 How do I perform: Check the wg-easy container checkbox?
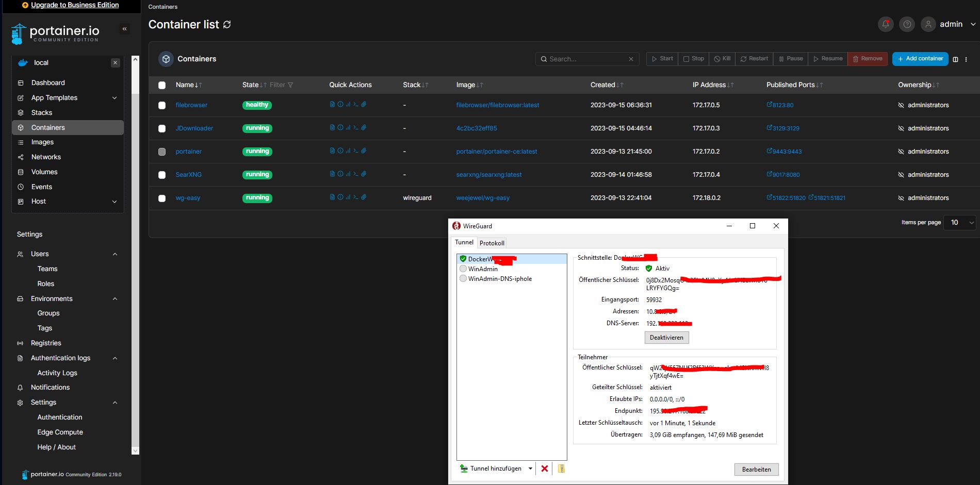pos(162,198)
